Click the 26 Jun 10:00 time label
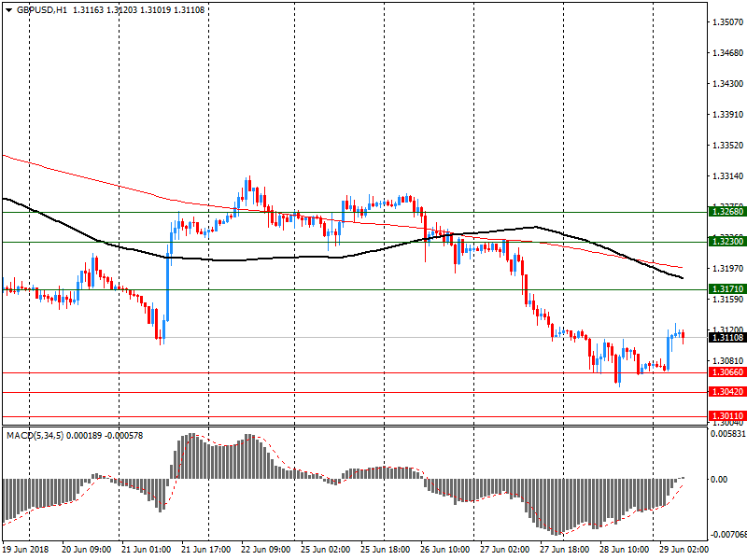The image size is (747, 560). [444, 551]
